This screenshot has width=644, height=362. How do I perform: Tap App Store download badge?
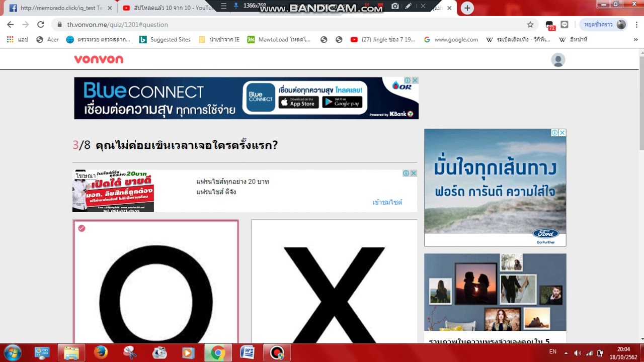click(299, 102)
